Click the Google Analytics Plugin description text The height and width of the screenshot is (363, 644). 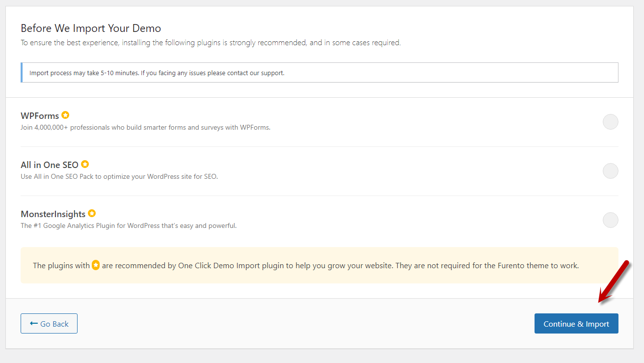click(129, 225)
